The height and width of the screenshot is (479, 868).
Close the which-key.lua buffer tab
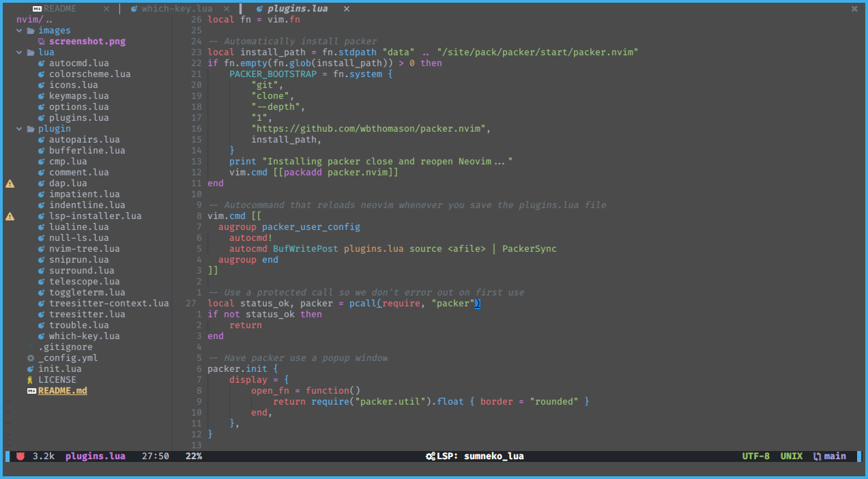coord(227,9)
